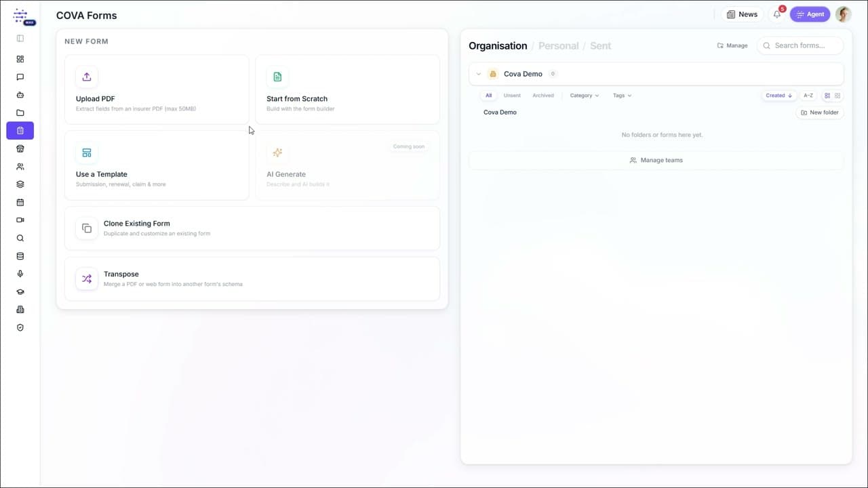Open the chat bubble icon in sidebar
Image resolution: width=868 pixels, height=488 pixels.
coord(20,77)
